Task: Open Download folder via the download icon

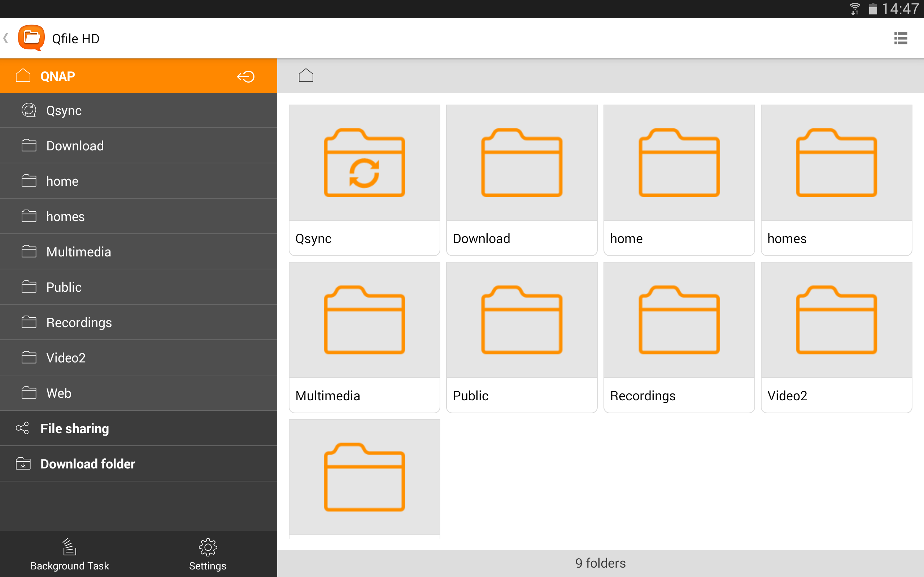Action: click(23, 464)
